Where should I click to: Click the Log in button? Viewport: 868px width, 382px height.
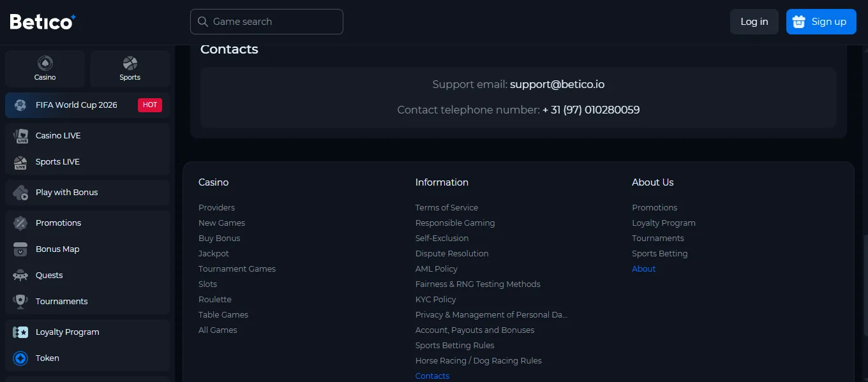tap(754, 22)
